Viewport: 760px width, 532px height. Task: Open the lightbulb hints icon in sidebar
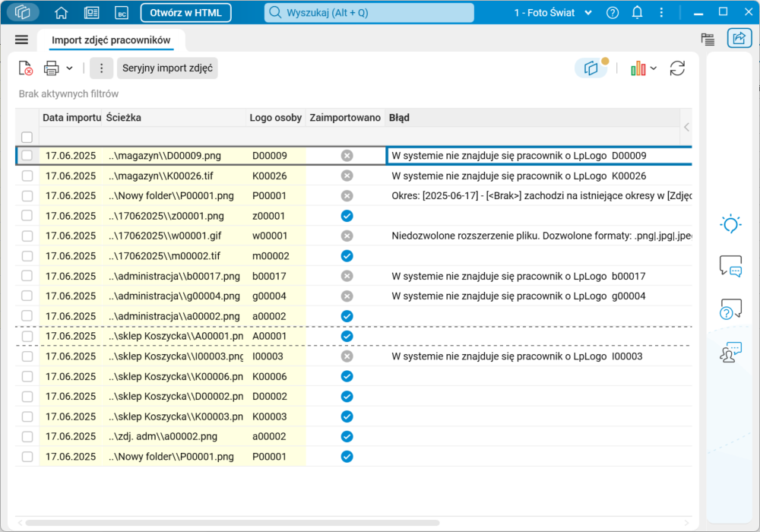pyautogui.click(x=730, y=224)
